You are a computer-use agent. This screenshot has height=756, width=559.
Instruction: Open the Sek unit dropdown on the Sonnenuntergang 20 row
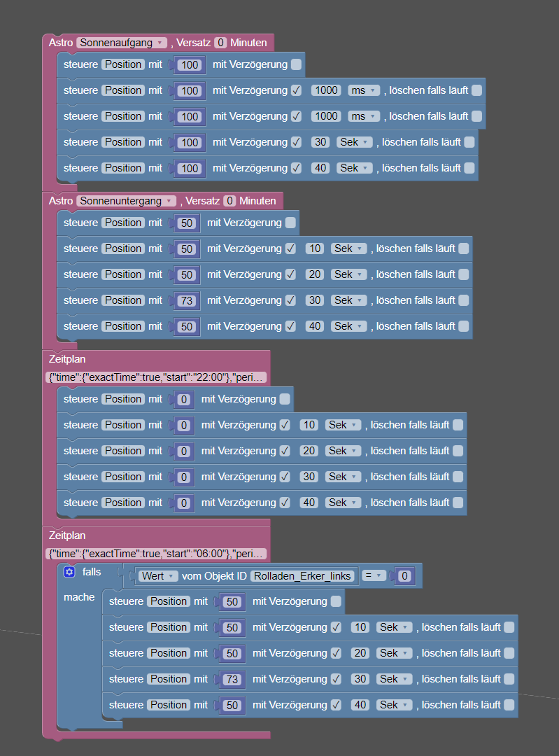tap(348, 274)
